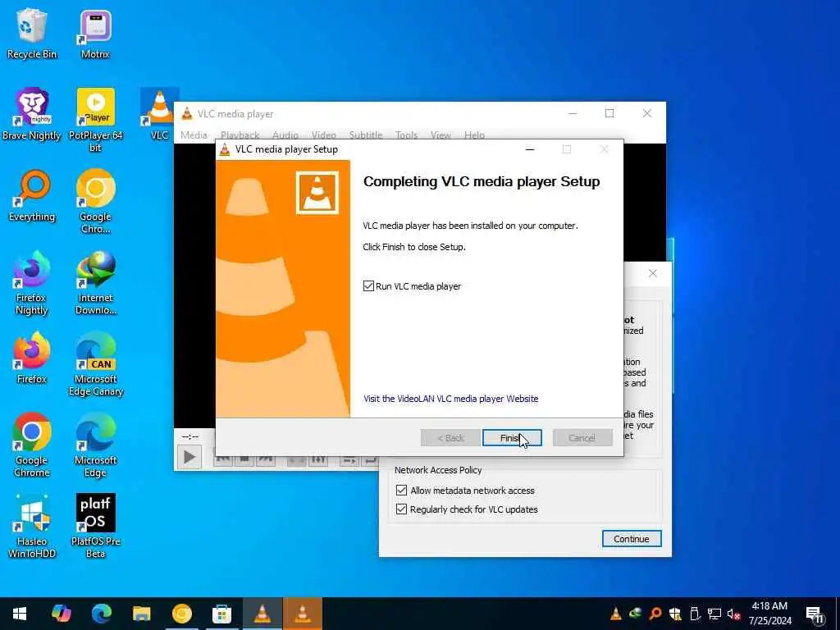Open the Video menu in VLC
840x630 pixels.
[323, 135]
